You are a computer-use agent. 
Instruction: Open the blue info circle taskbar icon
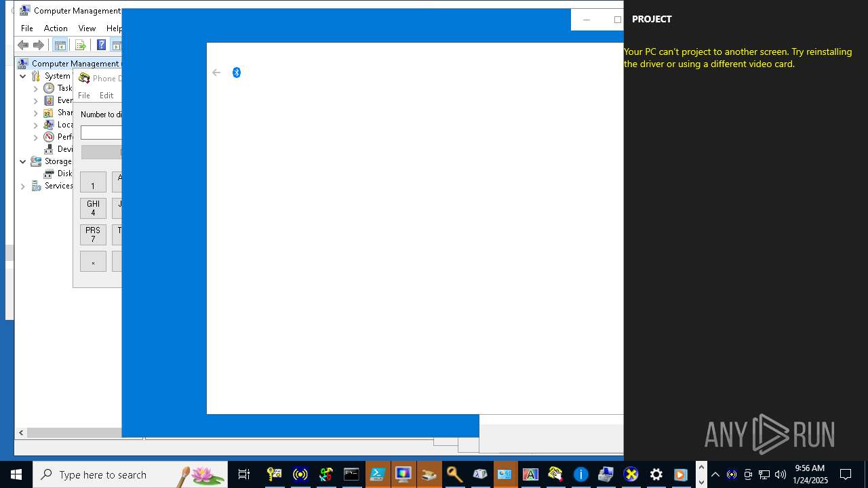580,474
